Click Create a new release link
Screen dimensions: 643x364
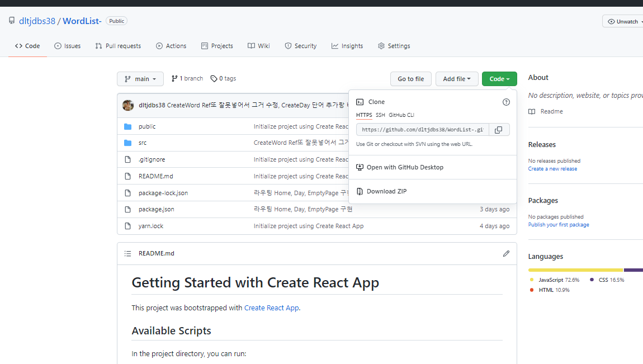[x=552, y=169]
